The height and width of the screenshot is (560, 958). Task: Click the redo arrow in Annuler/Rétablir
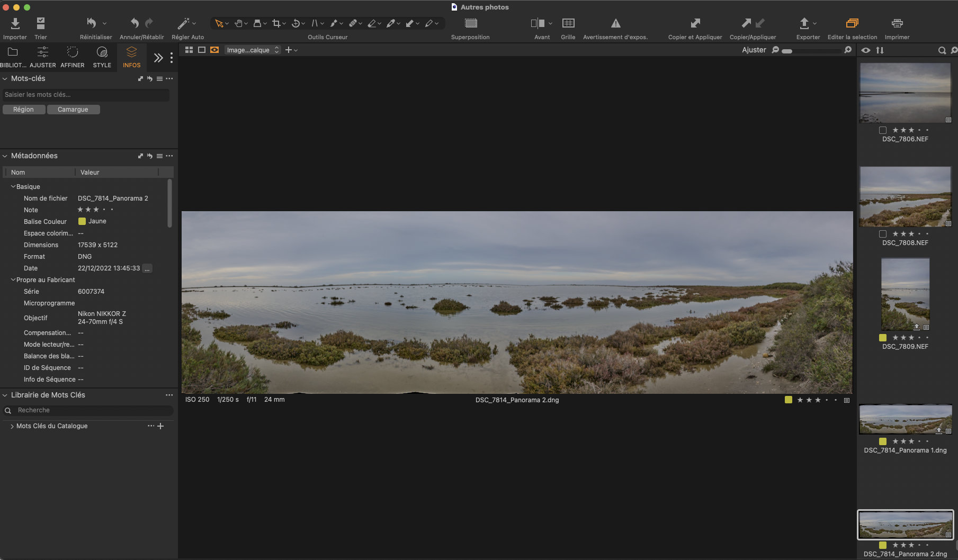point(149,23)
